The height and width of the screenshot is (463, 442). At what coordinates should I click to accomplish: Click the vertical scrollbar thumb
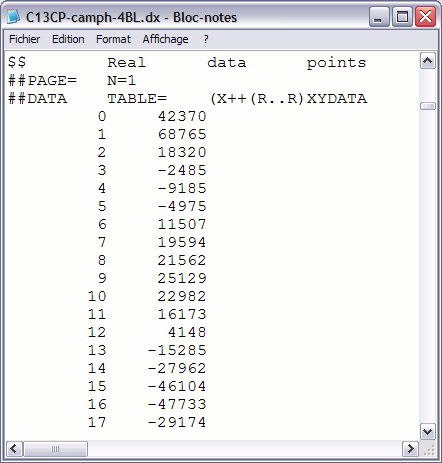[x=428, y=106]
